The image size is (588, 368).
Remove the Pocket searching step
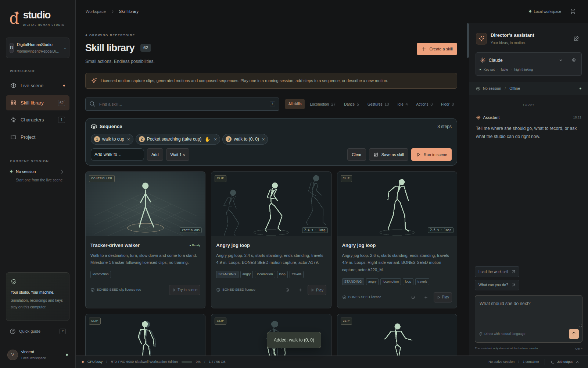point(215,139)
